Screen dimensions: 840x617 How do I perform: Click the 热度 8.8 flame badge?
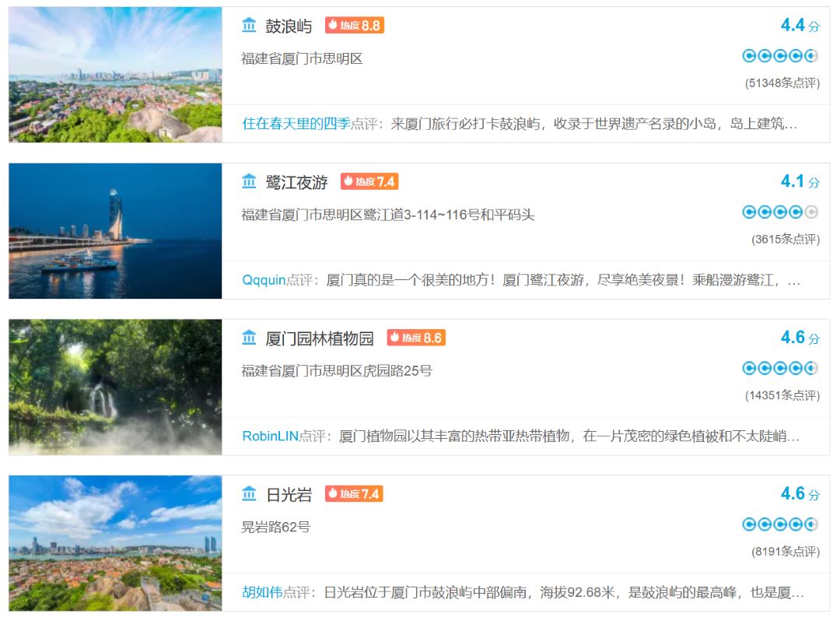coord(354,25)
